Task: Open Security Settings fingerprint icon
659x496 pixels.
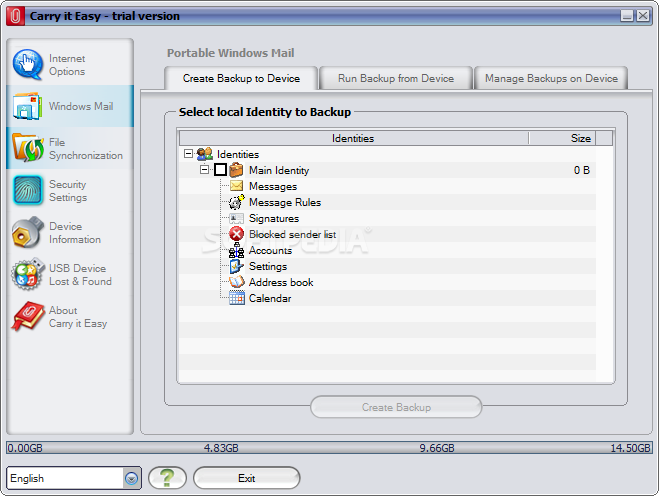Action: pyautogui.click(x=28, y=190)
